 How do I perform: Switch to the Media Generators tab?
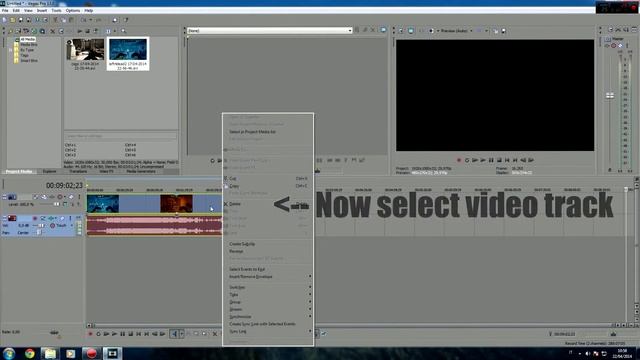click(141, 171)
